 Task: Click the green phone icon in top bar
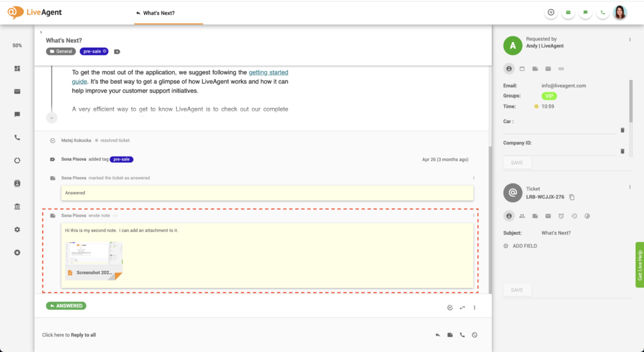[602, 12]
